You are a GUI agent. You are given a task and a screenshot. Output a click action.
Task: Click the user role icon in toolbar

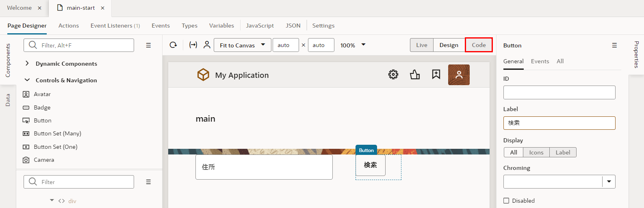pyautogui.click(x=207, y=45)
